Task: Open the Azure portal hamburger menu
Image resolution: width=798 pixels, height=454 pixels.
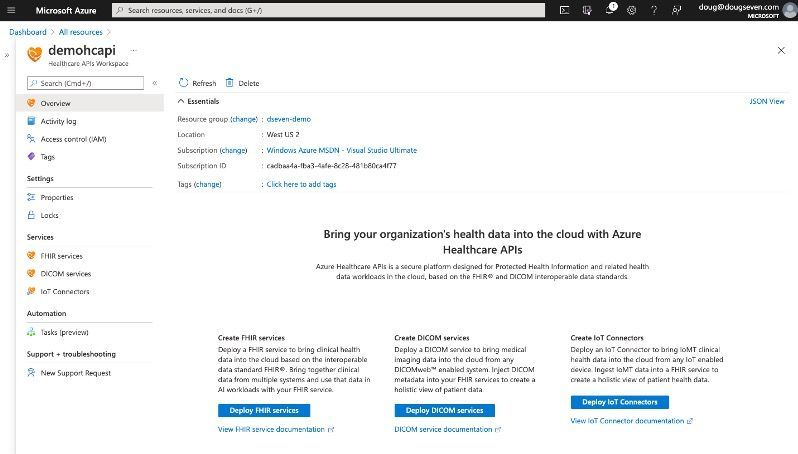Action: [x=11, y=10]
